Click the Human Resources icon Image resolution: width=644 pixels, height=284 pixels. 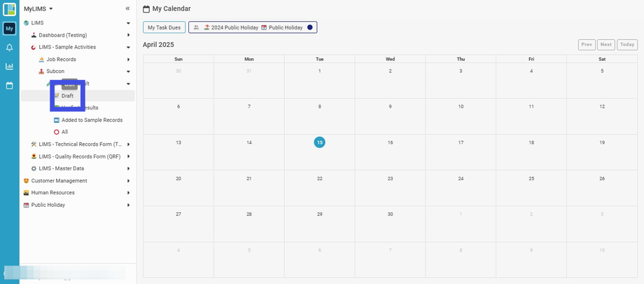(x=27, y=193)
